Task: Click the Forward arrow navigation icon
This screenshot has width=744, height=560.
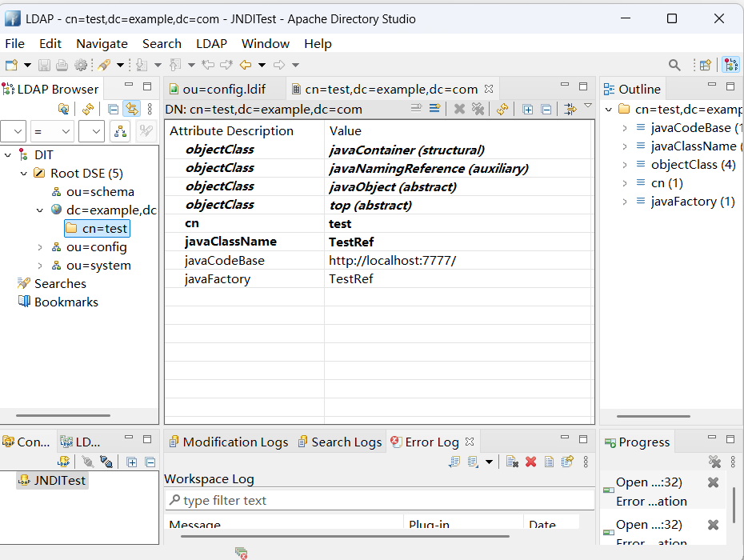Action: click(279, 65)
